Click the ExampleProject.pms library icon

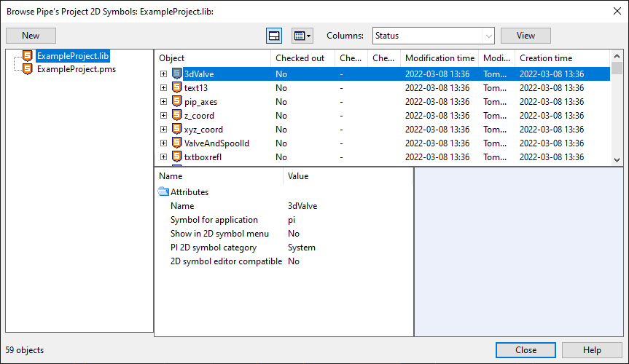(x=27, y=69)
